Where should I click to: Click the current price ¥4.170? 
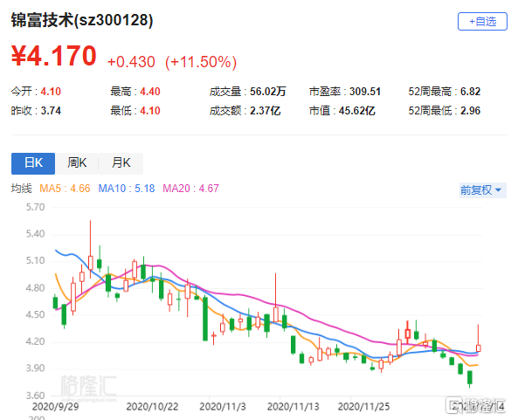(54, 56)
